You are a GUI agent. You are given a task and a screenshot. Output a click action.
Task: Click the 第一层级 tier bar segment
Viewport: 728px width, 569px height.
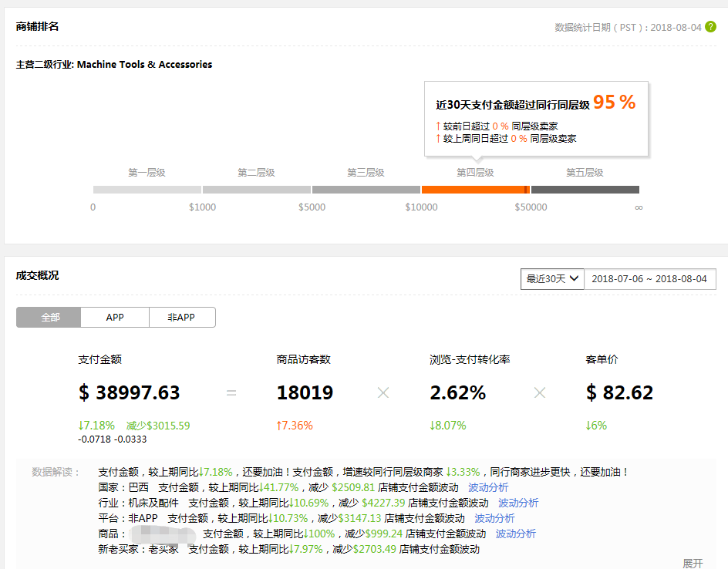tap(147, 190)
